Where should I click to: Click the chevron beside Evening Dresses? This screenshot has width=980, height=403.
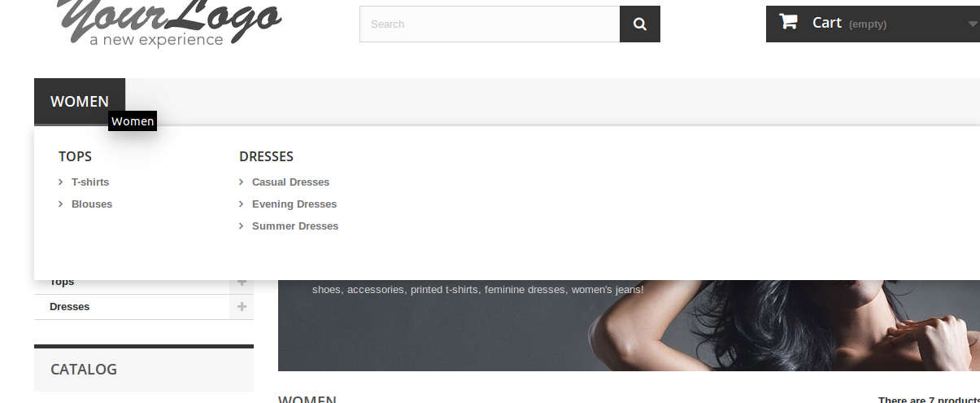[x=242, y=204]
